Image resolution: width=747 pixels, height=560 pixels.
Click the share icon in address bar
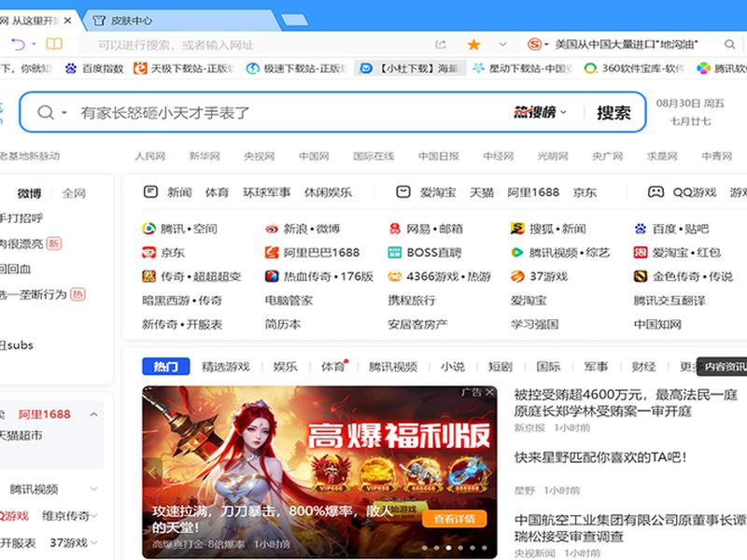pos(441,45)
